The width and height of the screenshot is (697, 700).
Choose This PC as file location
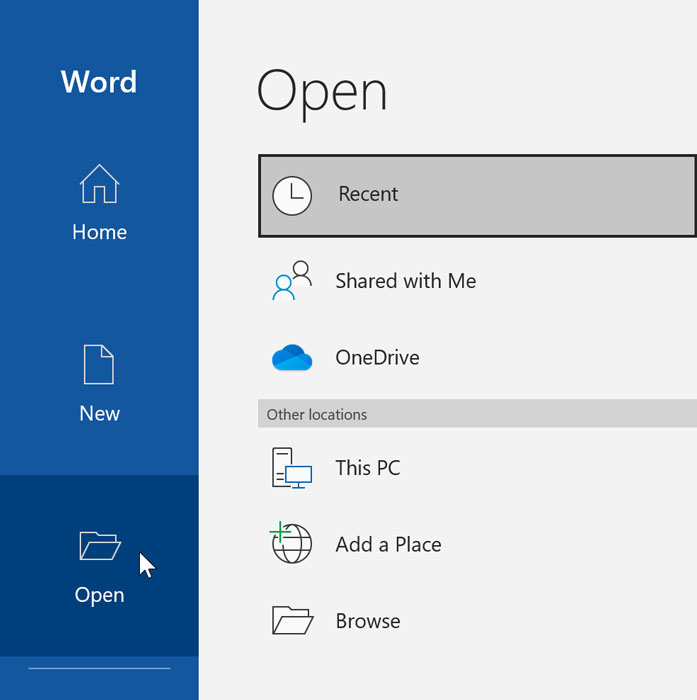367,468
